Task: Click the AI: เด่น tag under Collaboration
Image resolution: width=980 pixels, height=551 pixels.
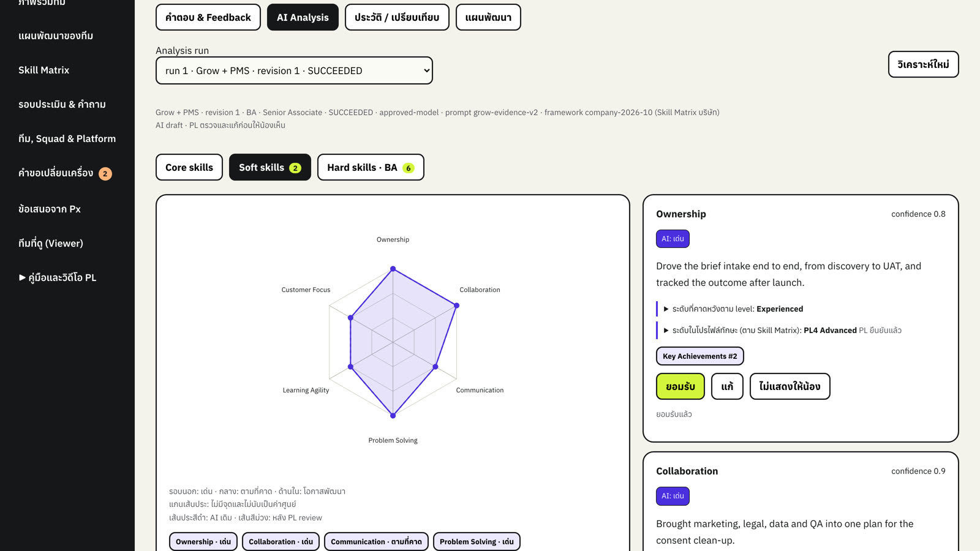Action: pyautogui.click(x=673, y=496)
